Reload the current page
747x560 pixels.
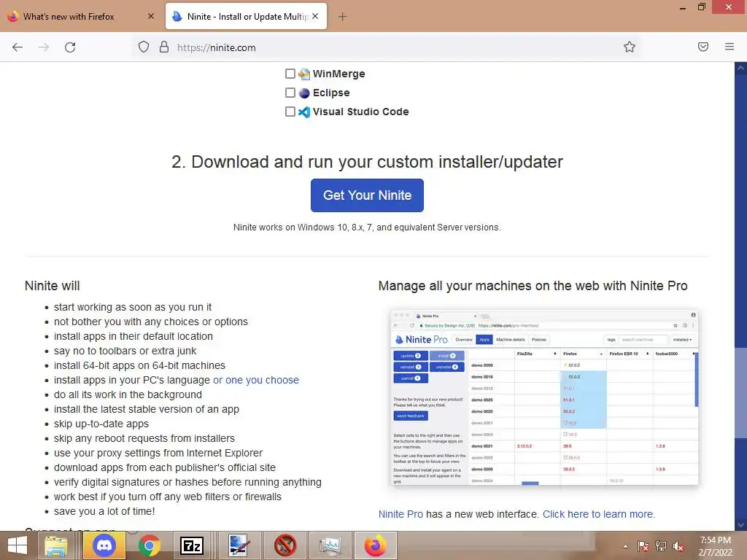point(70,47)
